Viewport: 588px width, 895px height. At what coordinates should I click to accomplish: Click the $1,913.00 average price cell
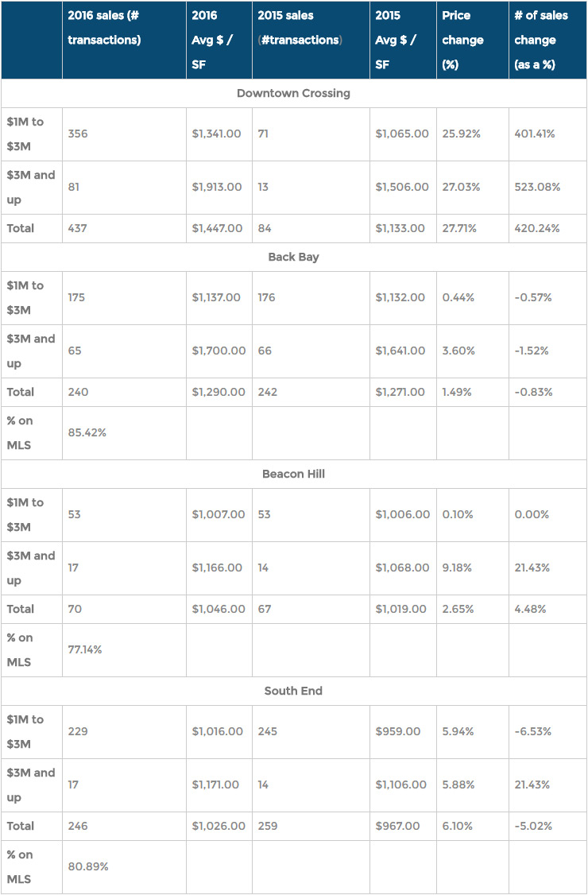pos(216,187)
